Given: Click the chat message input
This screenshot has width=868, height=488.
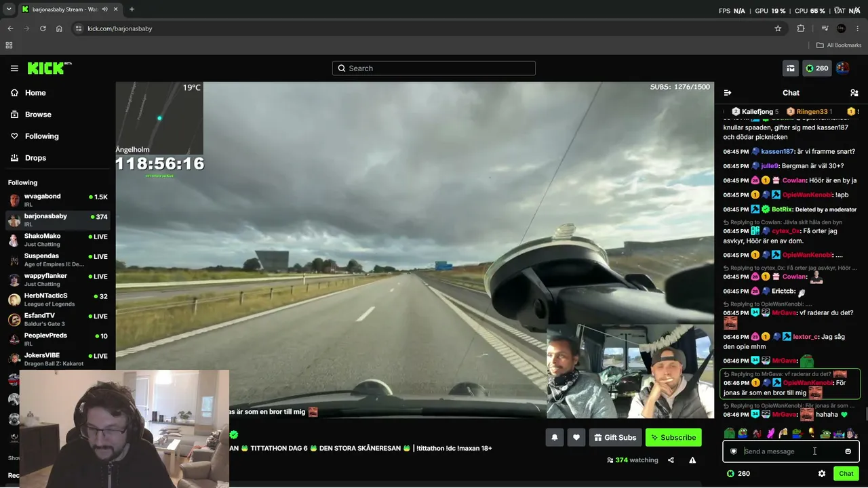Looking at the screenshot, I should coord(791,451).
